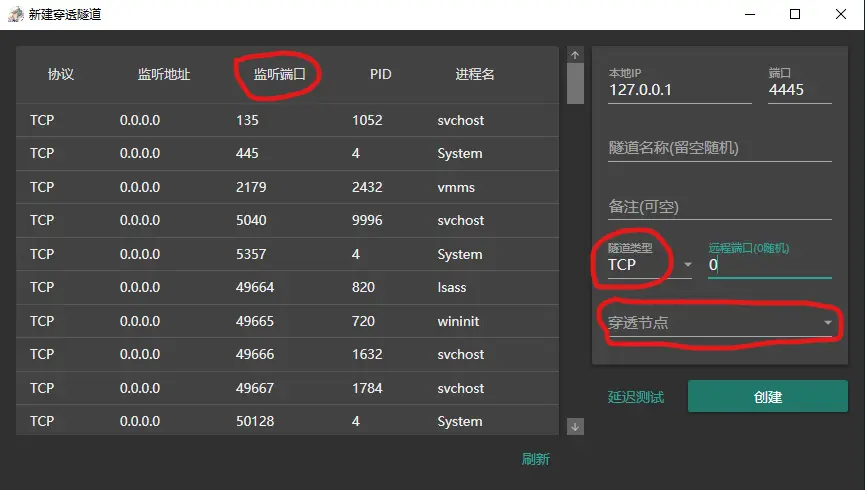Viewport: 865px width, 490px height.
Task: Select the row with port 49664
Action: tap(287, 287)
